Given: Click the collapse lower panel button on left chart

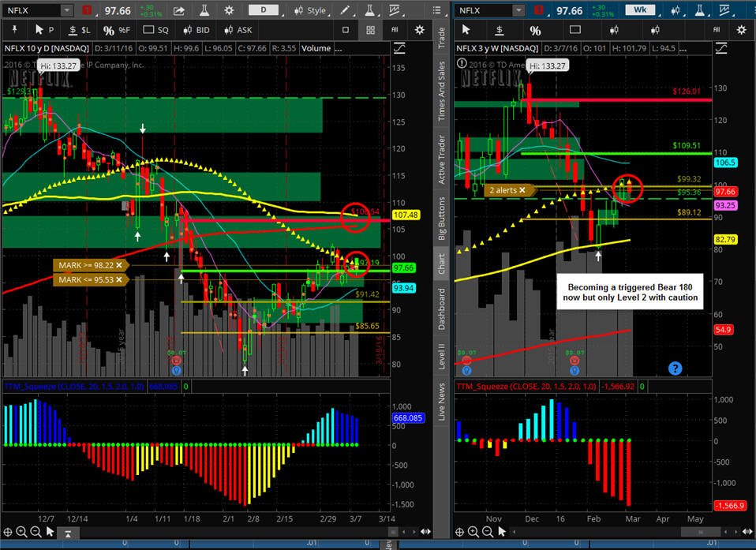Looking at the screenshot, I should pos(68,533).
